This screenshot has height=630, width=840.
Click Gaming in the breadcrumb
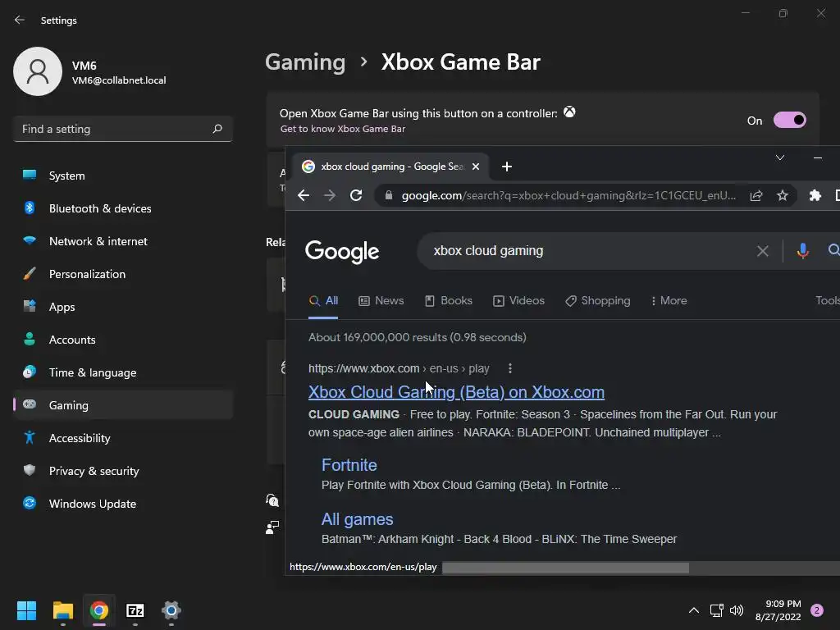(x=305, y=62)
